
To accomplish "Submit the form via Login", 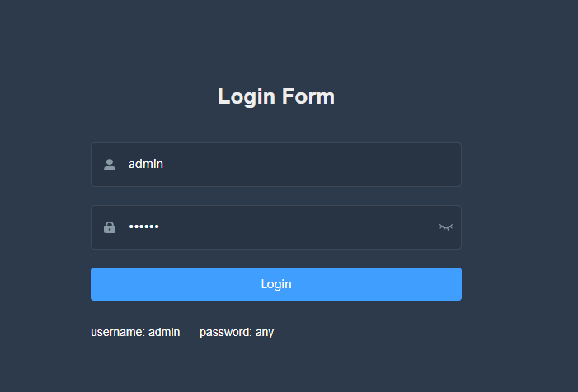I will click(x=275, y=284).
